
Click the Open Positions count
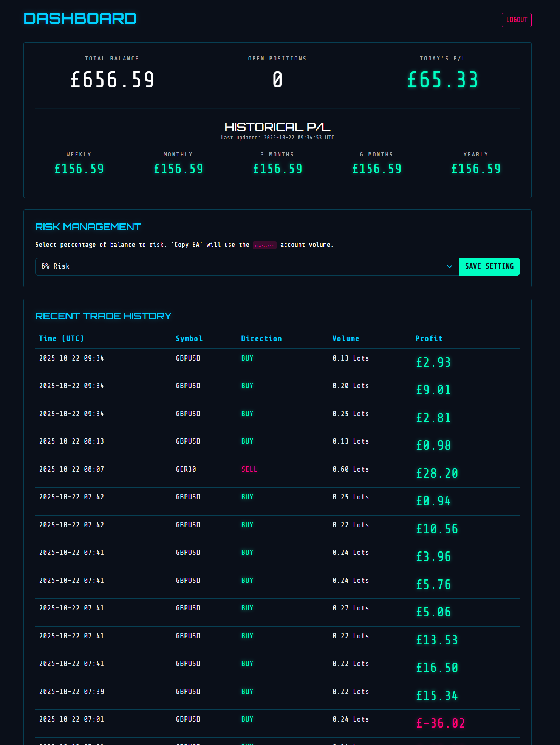pos(277,80)
